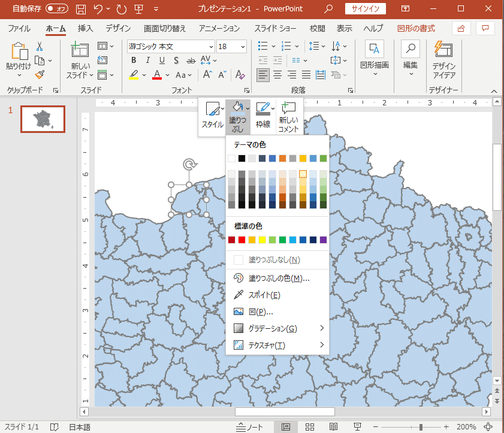Toggle justify alignment button

pos(306,75)
